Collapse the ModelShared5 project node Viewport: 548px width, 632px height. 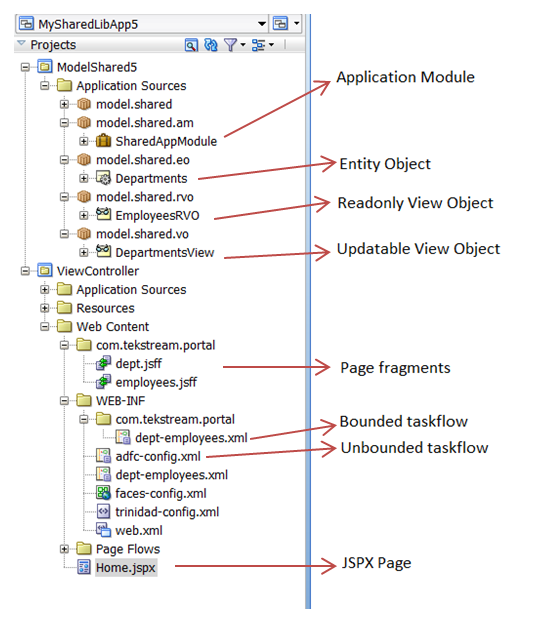click(25, 67)
